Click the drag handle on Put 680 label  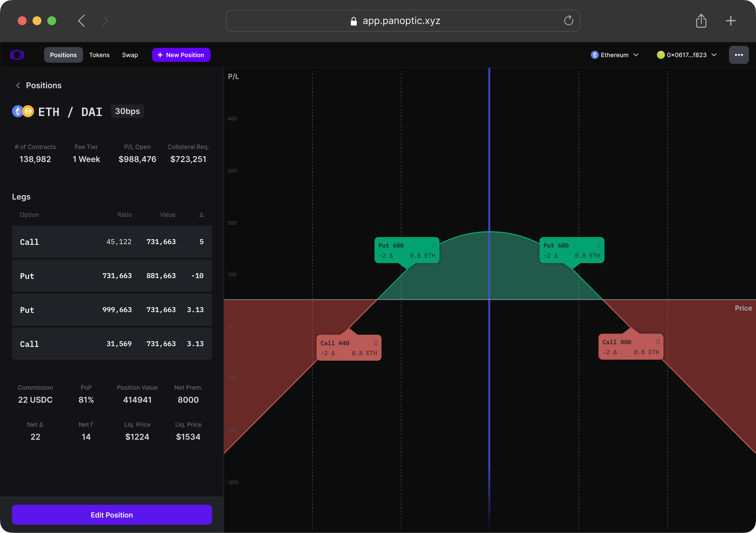click(x=599, y=245)
